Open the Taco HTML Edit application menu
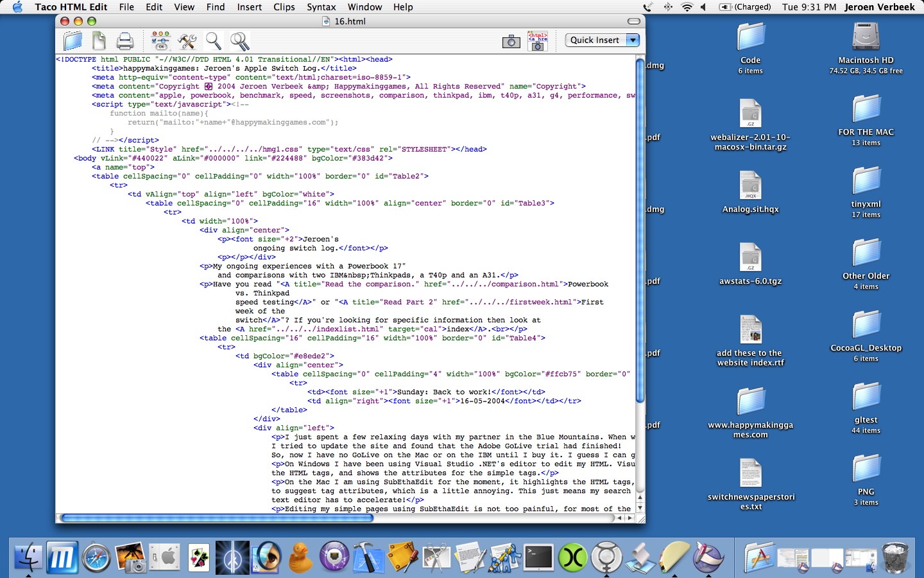This screenshot has width=924, height=578. coord(71,7)
